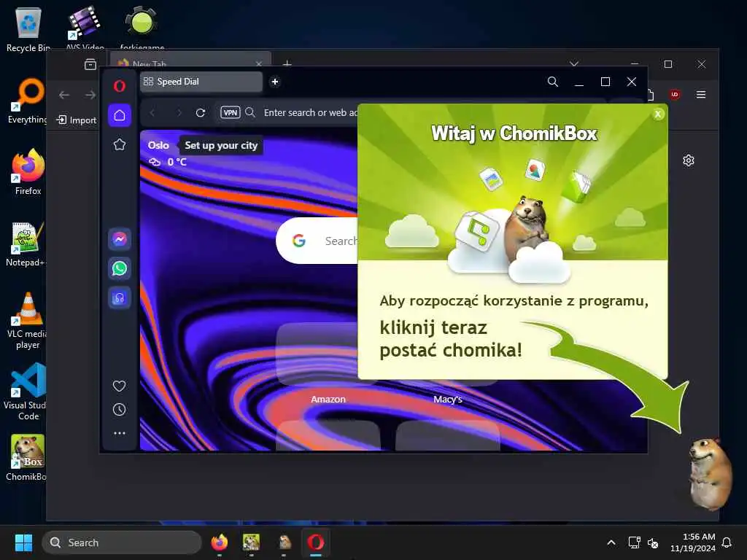Image resolution: width=747 pixels, height=560 pixels.
Task: Expand the Firefox list all tabs chevron
Action: coord(574,63)
